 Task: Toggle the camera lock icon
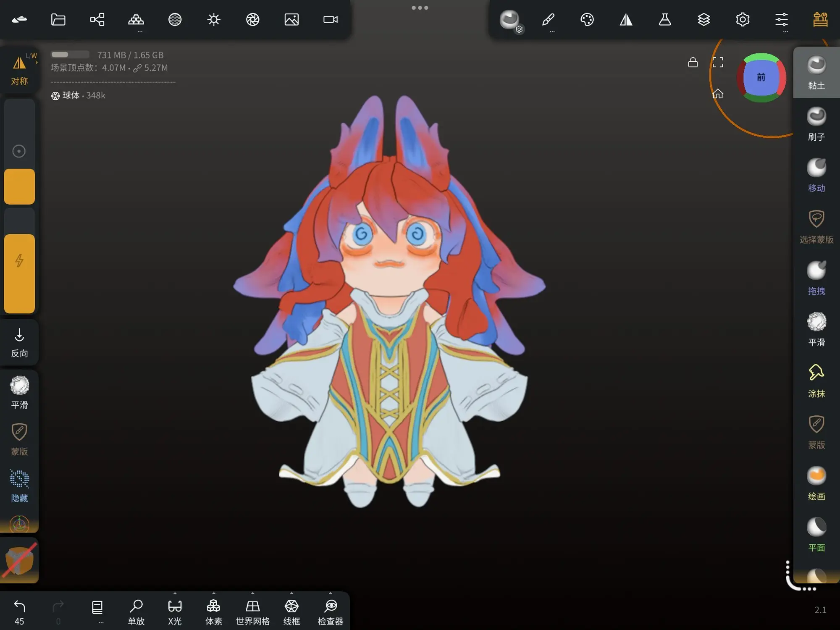pos(693,63)
